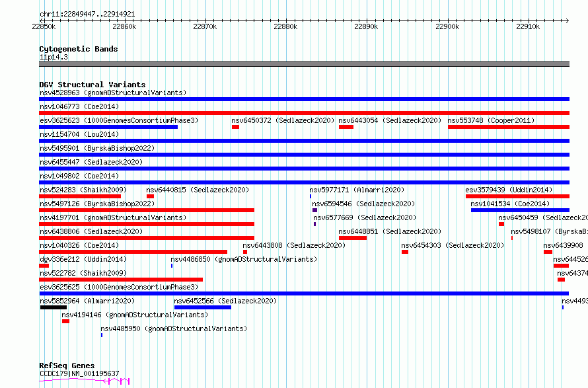
Task: Select the red nsv6443054 Sedlazeck2020 block
Action: 346,127
